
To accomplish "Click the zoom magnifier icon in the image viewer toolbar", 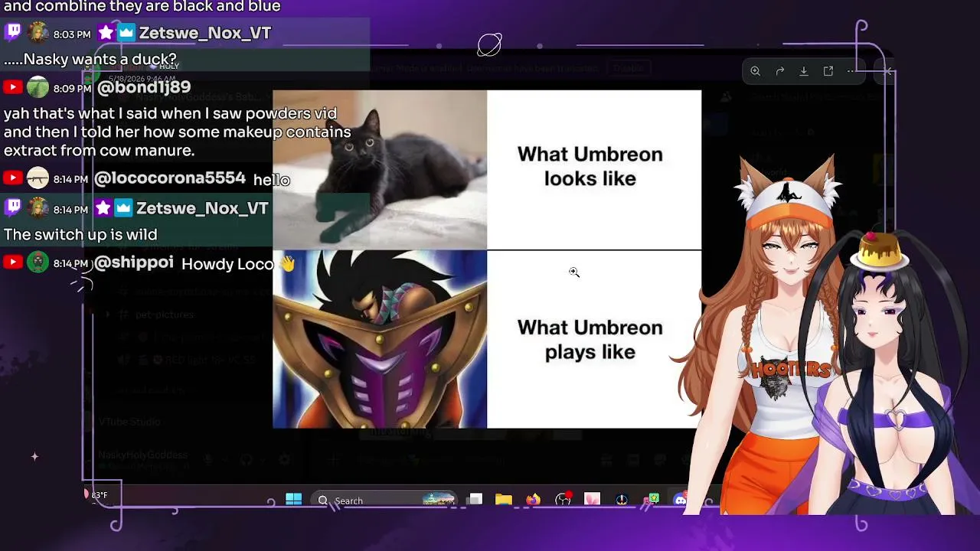I will pyautogui.click(x=755, y=71).
